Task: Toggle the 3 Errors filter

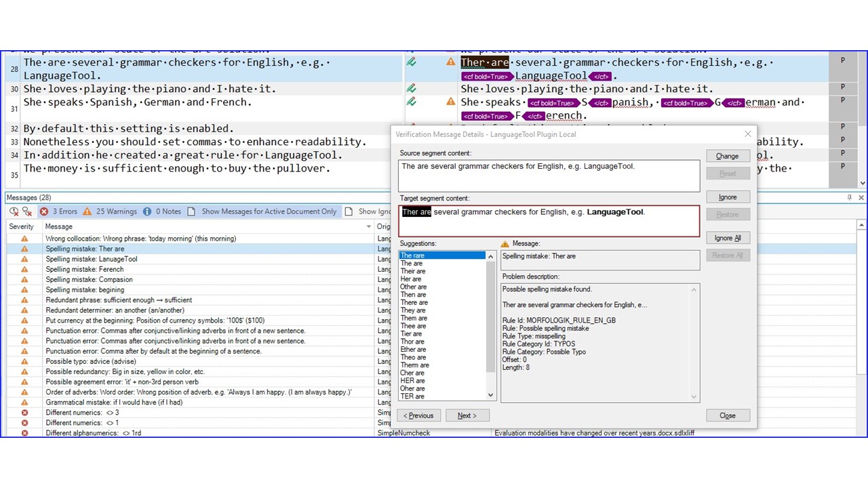Action: point(58,211)
